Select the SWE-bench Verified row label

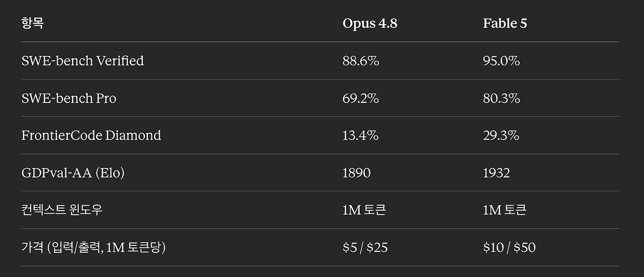pyautogui.click(x=83, y=61)
